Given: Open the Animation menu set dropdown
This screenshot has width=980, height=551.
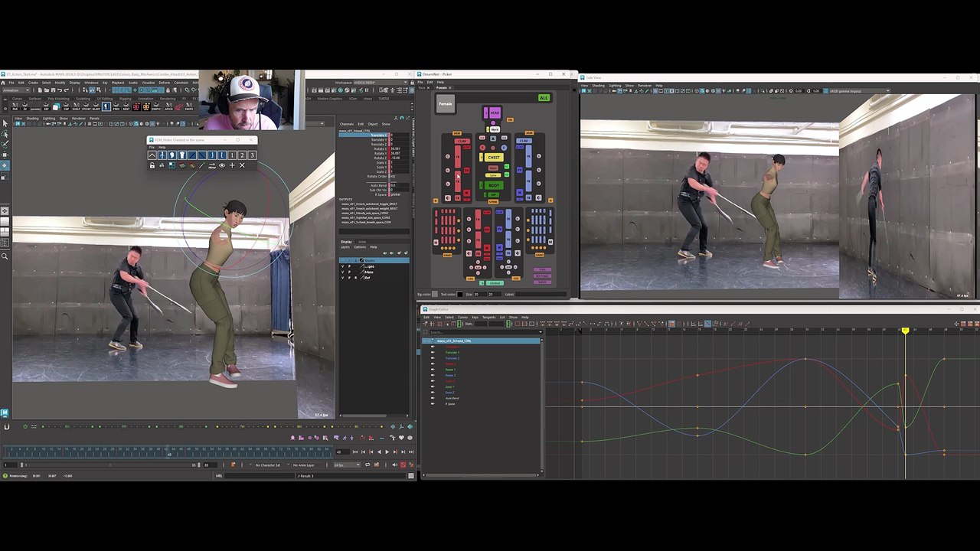Looking at the screenshot, I should (15, 90).
